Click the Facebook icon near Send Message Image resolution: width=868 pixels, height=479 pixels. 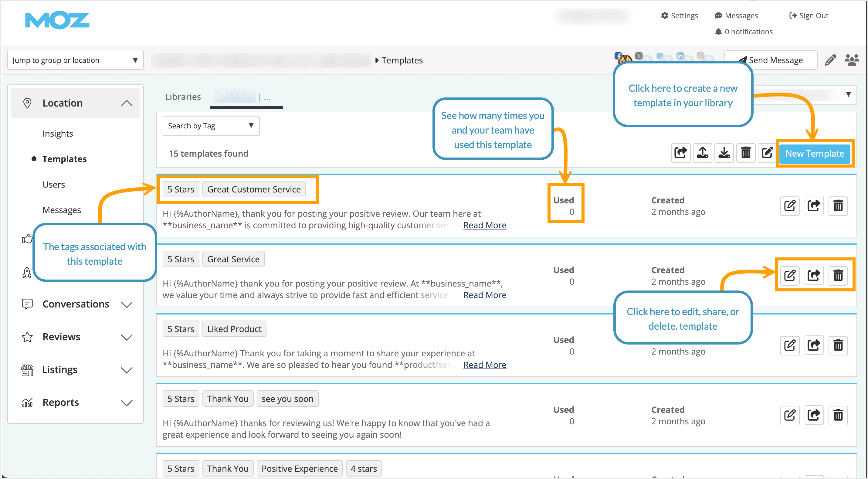(618, 56)
